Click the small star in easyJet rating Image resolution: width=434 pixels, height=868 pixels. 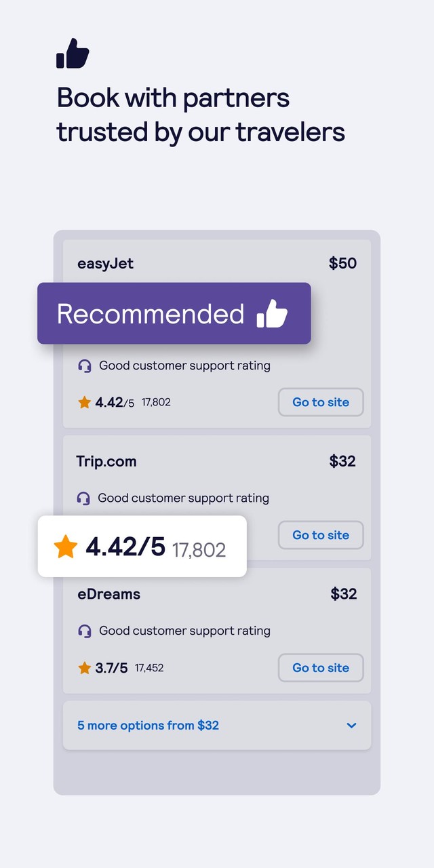click(x=84, y=403)
